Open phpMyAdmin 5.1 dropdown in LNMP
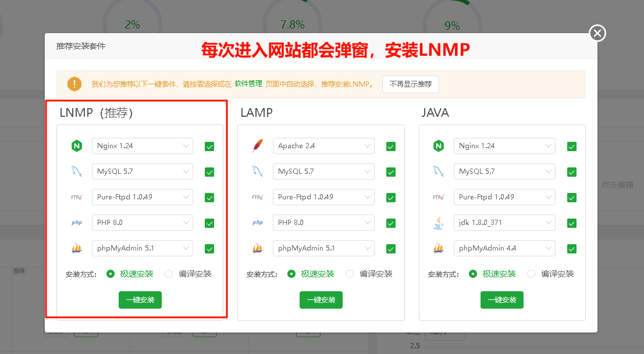Screen dimensions: 644x354 (143, 248)
